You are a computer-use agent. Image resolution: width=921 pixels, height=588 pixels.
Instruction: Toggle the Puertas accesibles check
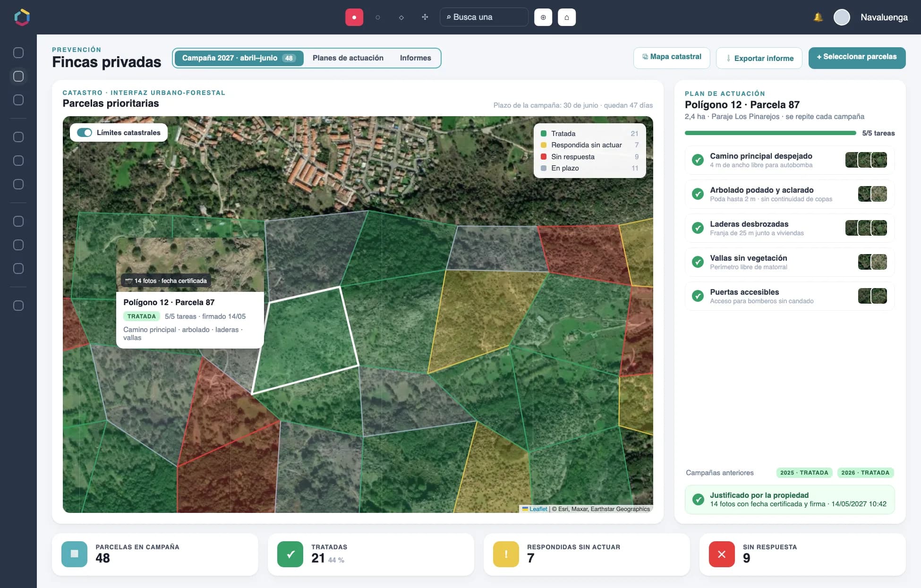pos(698,296)
